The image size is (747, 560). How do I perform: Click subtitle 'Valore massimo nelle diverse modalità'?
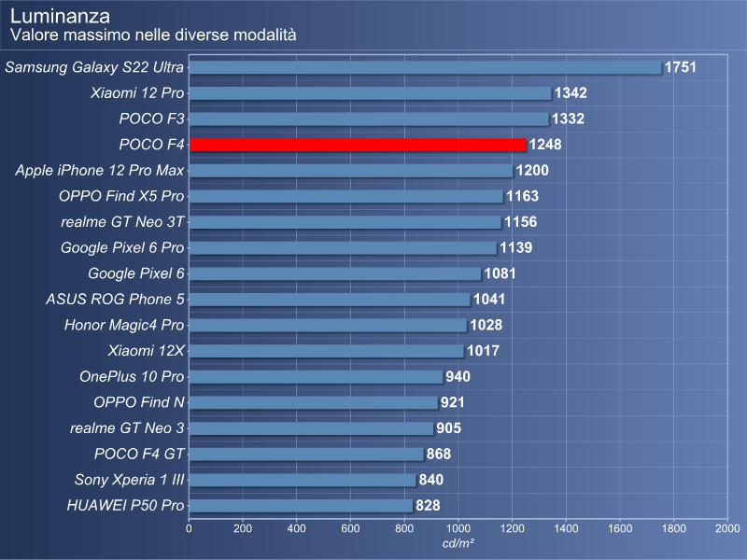pyautogui.click(x=153, y=35)
